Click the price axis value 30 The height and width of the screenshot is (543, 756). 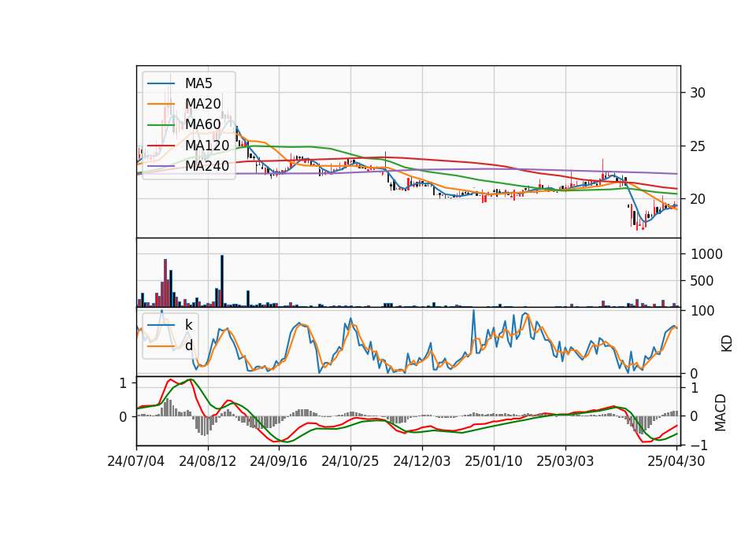pos(698,93)
